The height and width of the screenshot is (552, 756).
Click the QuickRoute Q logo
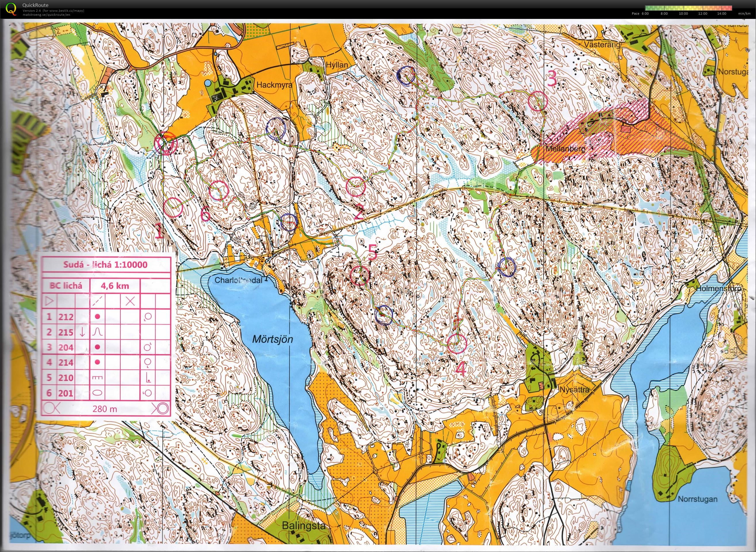(11, 8)
